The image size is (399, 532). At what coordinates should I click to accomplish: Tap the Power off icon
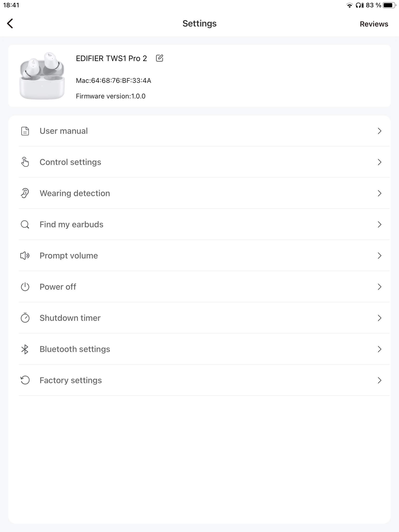coord(25,287)
